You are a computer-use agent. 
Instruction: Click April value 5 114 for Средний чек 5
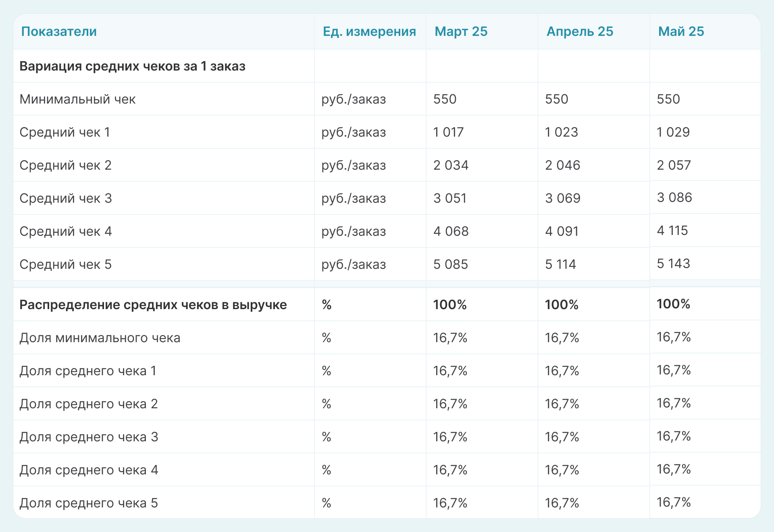[560, 264]
